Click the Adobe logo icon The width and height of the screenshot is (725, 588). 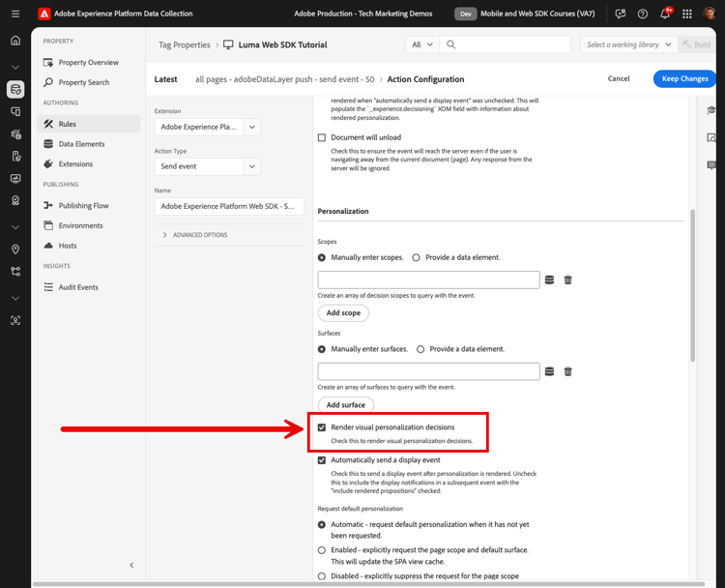pyautogui.click(x=43, y=14)
